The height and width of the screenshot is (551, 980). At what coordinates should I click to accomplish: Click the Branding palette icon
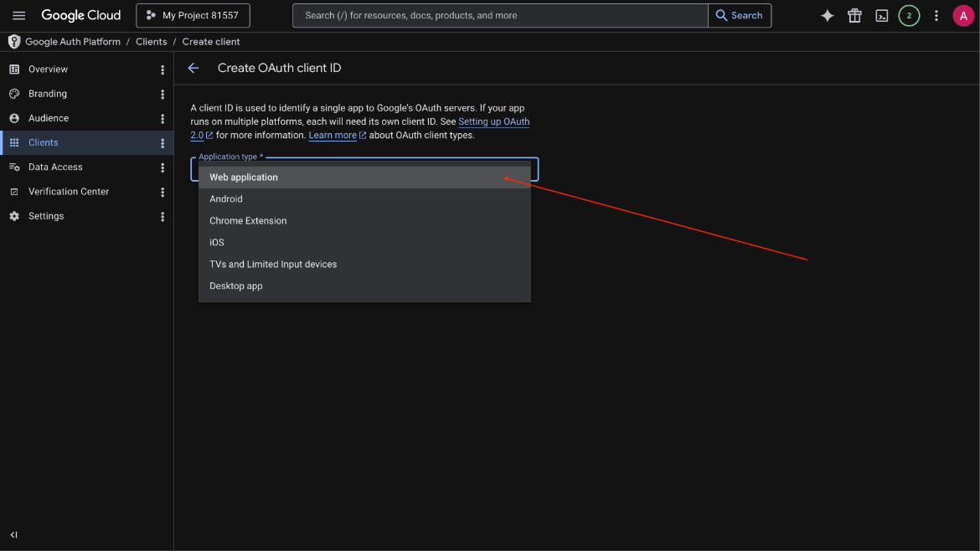click(x=14, y=94)
